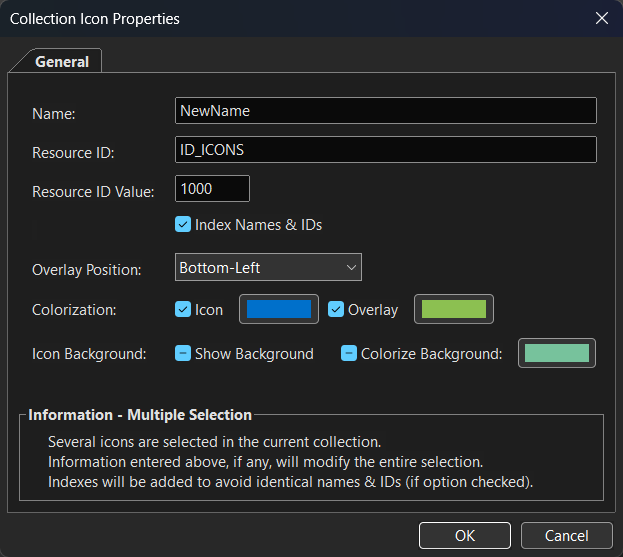The height and width of the screenshot is (557, 623).
Task: Click the 'Icon Background:' label
Action: [89, 354]
